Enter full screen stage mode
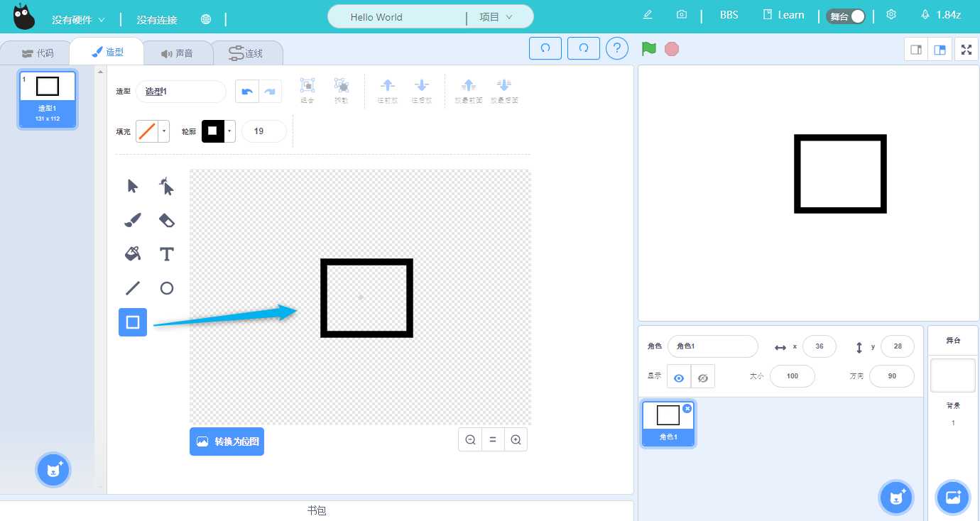 (967, 50)
